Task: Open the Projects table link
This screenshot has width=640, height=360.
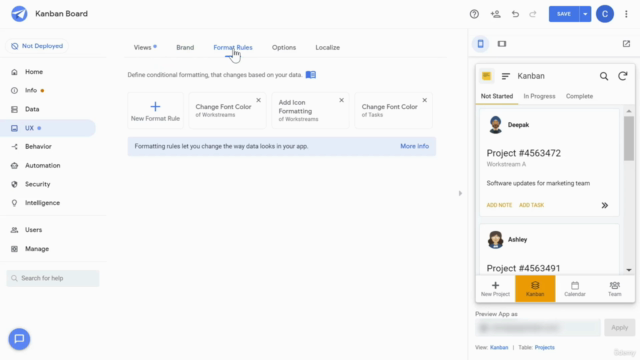Action: pos(544,347)
